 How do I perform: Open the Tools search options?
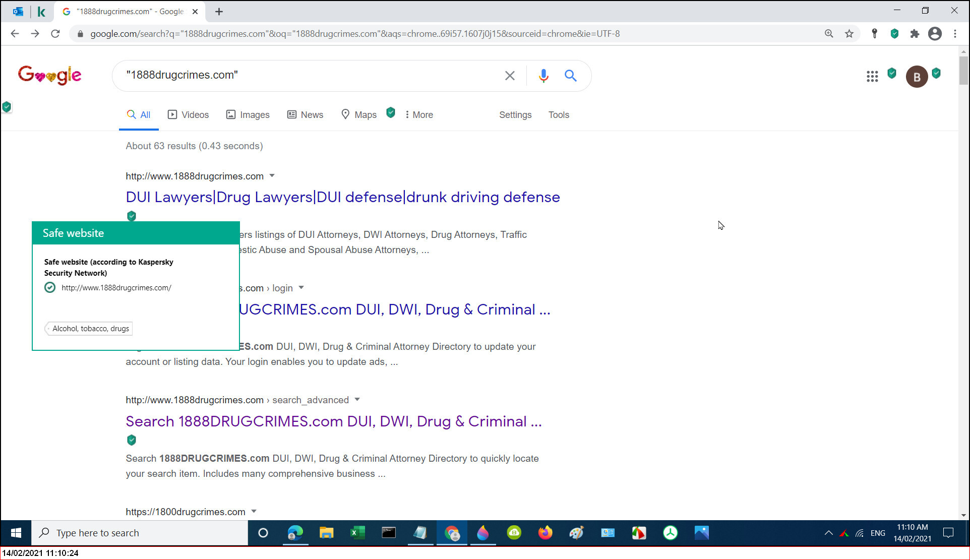pos(559,115)
